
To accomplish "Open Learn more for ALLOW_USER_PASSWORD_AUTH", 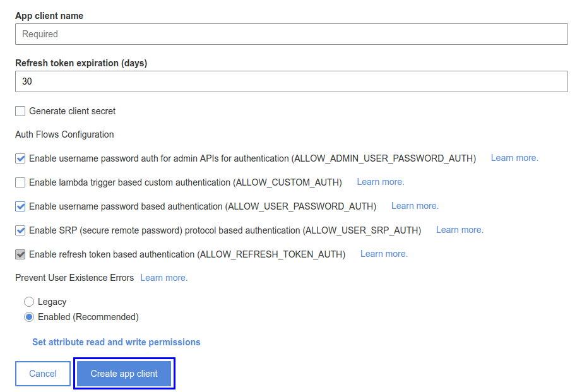I will click(x=415, y=206).
